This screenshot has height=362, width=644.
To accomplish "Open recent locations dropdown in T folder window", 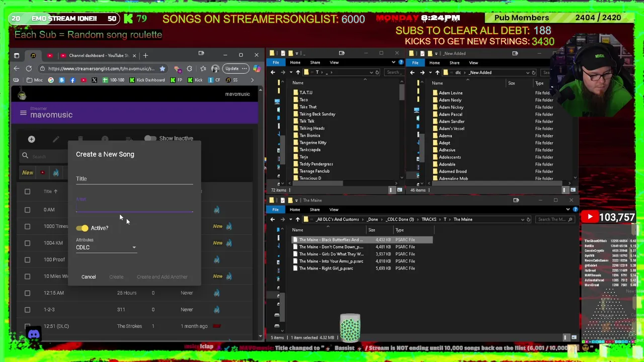I will pos(291,72).
